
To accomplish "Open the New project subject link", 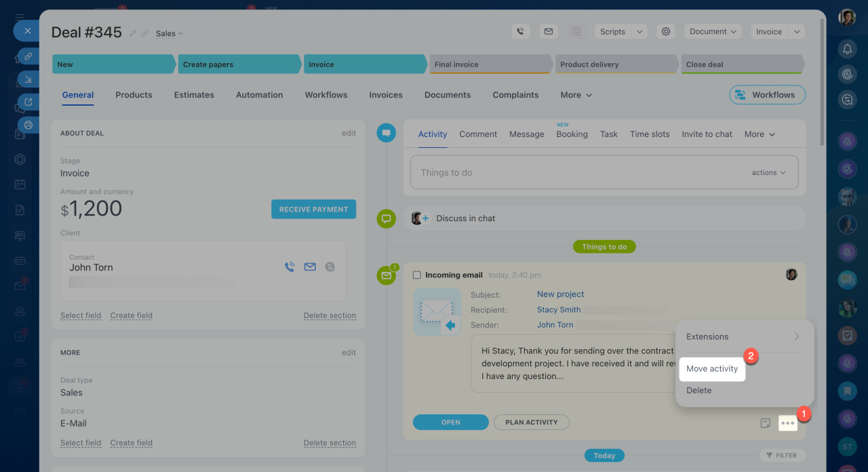I will 560,294.
